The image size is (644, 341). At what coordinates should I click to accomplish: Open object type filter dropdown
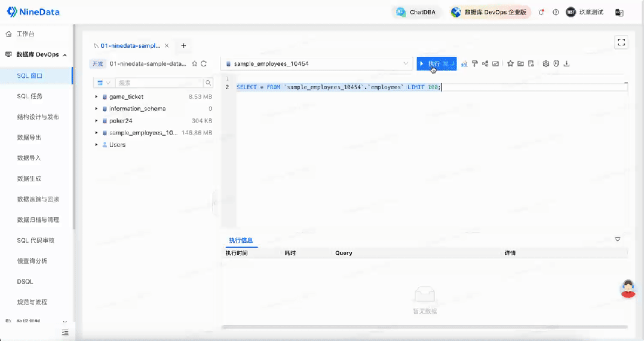coord(104,83)
